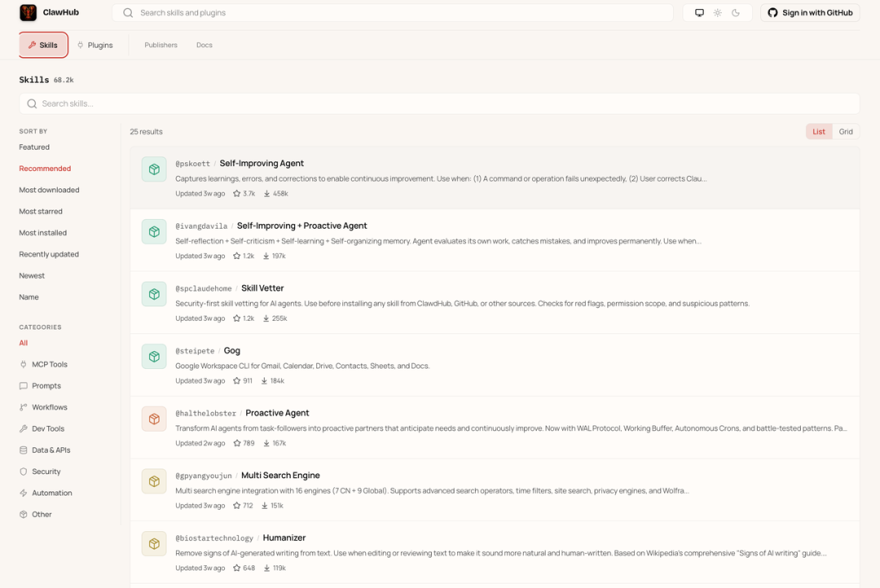Sort by Most installed
Screen dimensions: 880x588
point(42,232)
